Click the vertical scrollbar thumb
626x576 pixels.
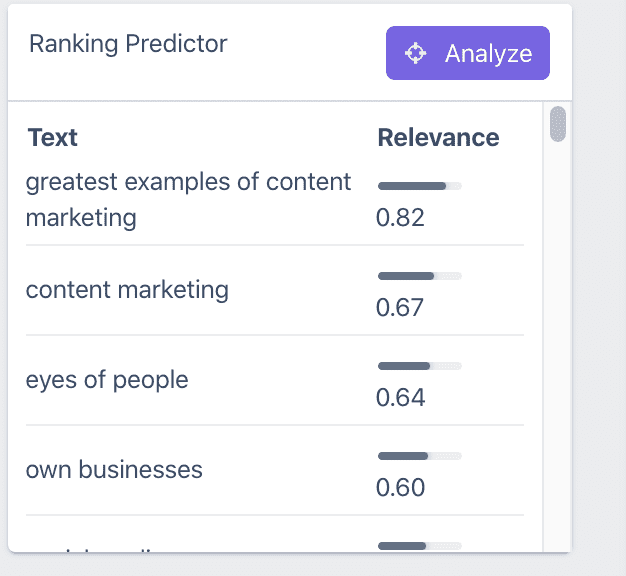pos(558,124)
